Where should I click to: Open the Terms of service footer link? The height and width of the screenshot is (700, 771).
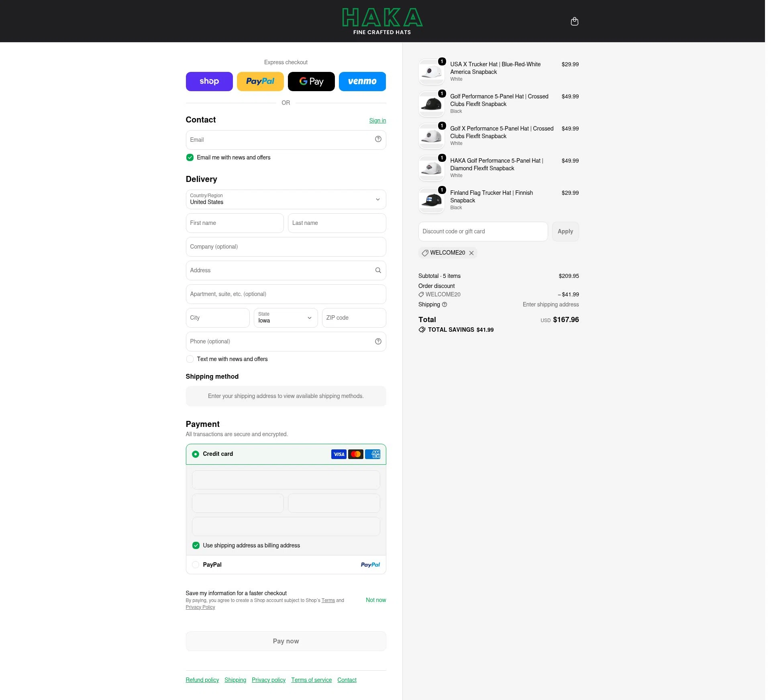point(312,680)
